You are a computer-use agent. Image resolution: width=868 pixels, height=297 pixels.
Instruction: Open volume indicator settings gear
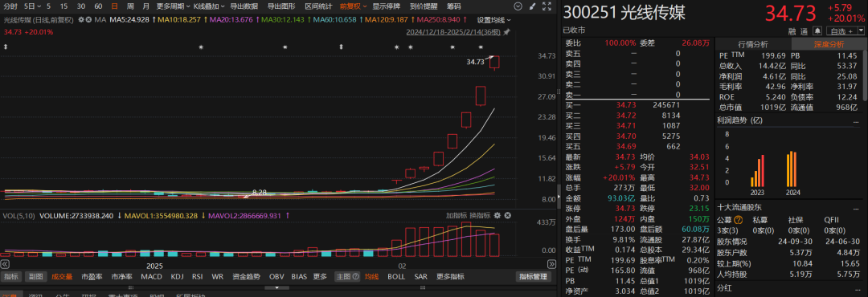point(497,215)
